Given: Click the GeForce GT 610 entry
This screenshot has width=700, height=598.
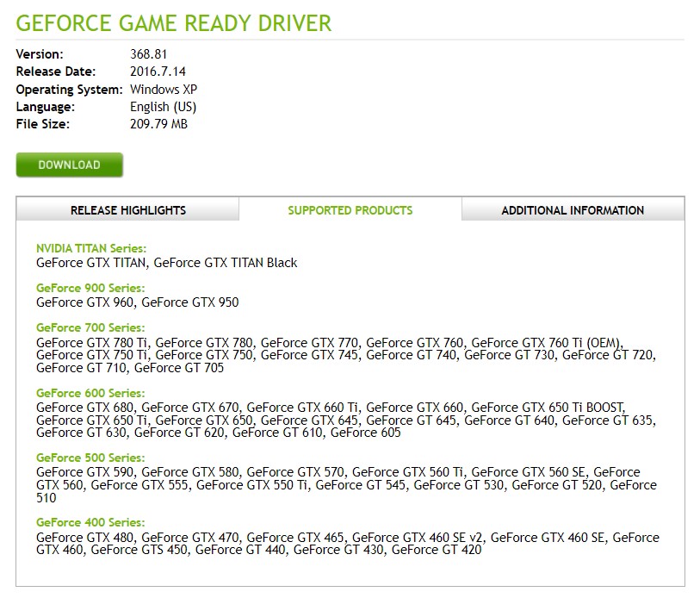Looking at the screenshot, I should [x=277, y=433].
